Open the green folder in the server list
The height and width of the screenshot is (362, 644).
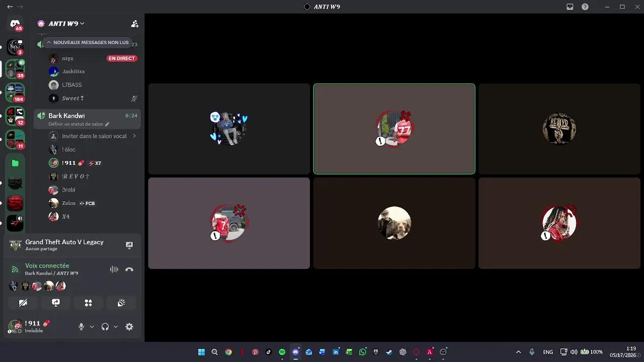click(15, 163)
